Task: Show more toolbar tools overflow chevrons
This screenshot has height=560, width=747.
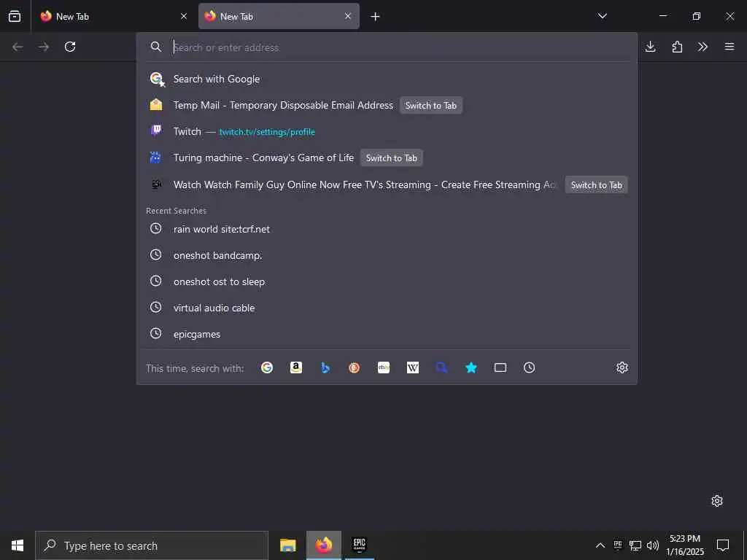Action: tap(703, 47)
